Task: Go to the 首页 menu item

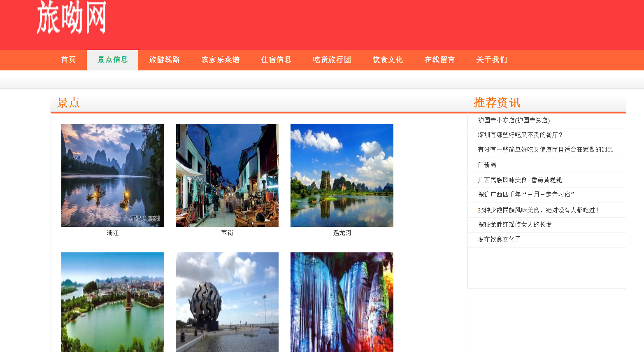Action: coord(68,60)
